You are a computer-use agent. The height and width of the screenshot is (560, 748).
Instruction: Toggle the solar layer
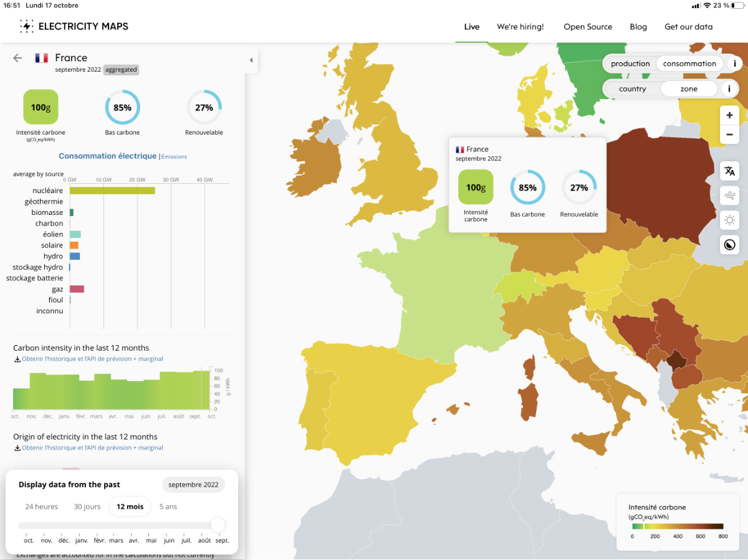(729, 220)
